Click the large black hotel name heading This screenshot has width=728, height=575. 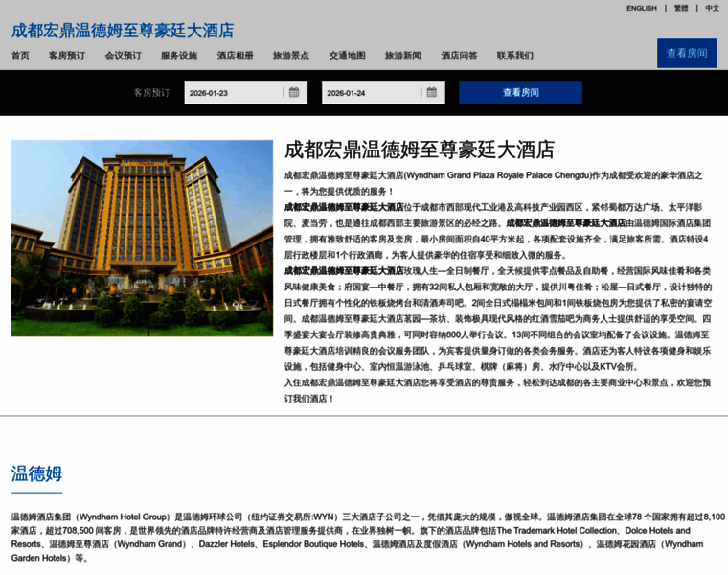(x=420, y=149)
